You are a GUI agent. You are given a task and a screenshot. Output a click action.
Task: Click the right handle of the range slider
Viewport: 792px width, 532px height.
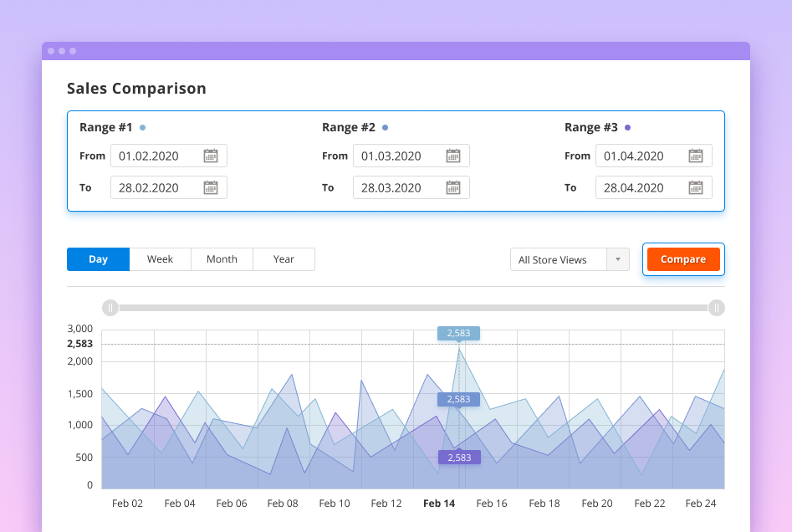(716, 308)
